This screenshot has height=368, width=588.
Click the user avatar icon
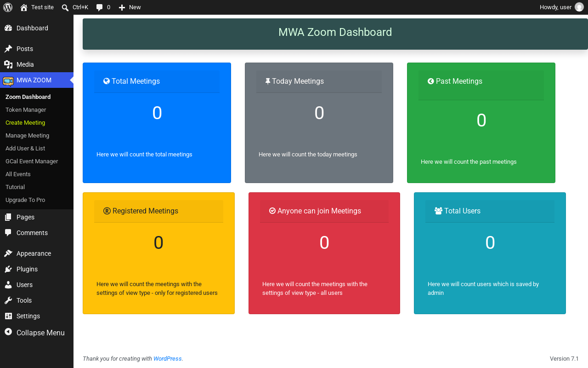(x=579, y=7)
